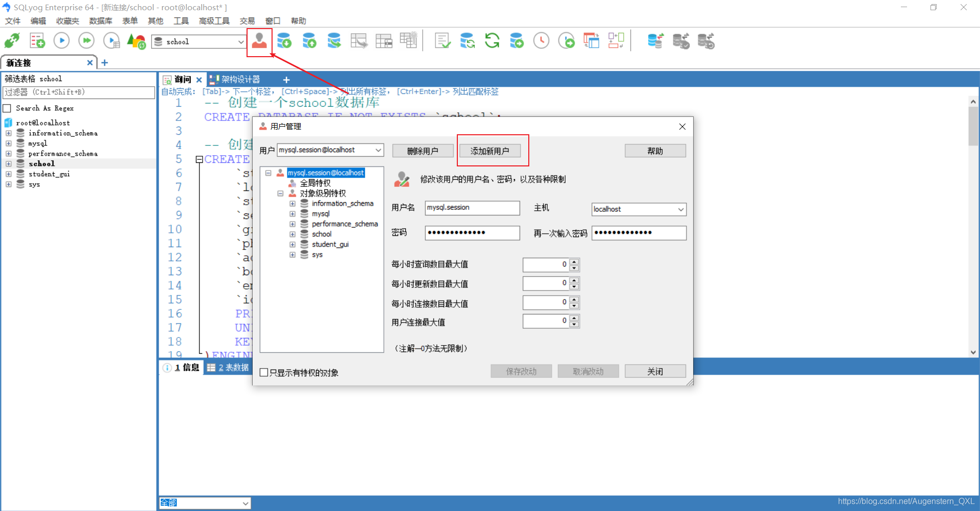
Task: Increase 每小时查询数目最大值 spinner
Action: [x=574, y=261]
